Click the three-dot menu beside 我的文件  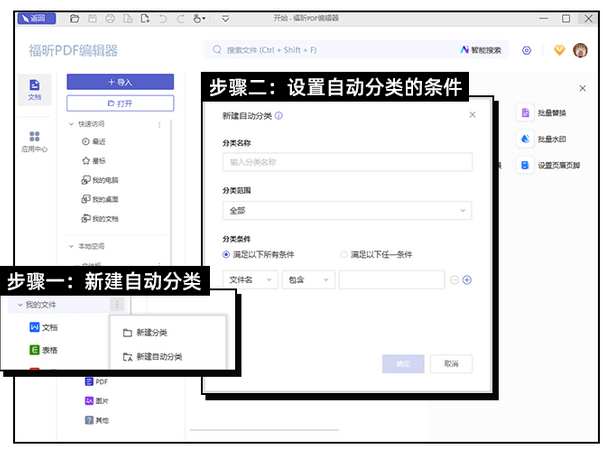tap(117, 304)
